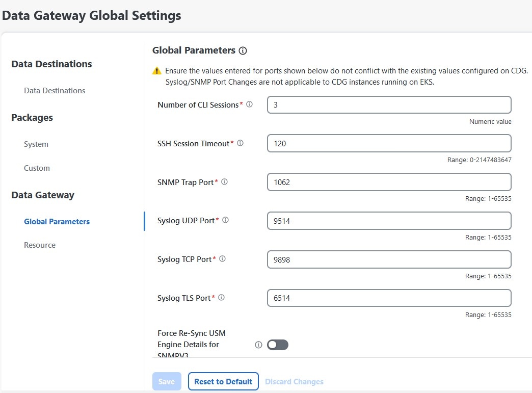This screenshot has height=393, width=532.
Task: Click the warning icon above the port fields
Action: click(x=157, y=70)
